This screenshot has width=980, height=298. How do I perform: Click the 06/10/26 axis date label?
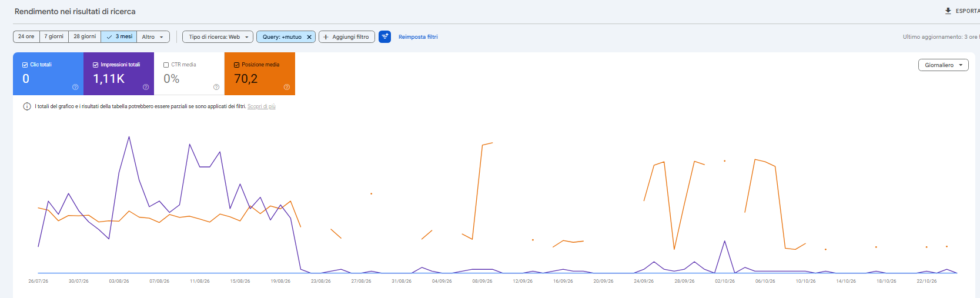(x=765, y=282)
